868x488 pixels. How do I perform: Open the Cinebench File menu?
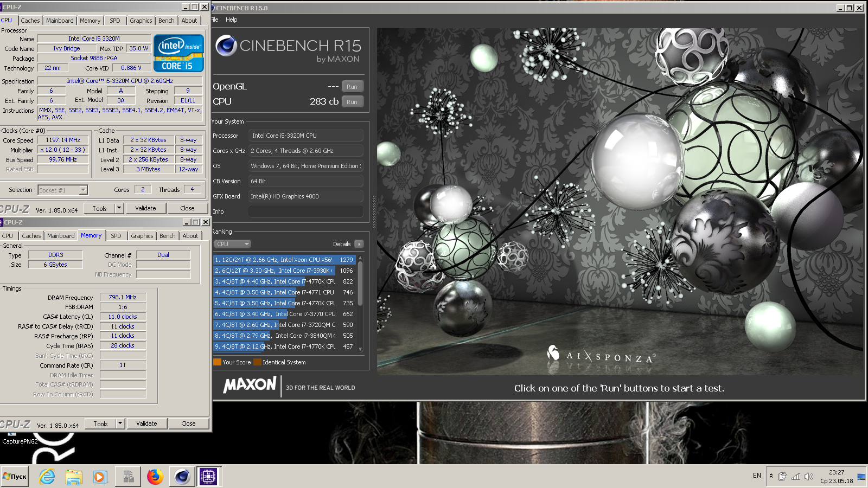(215, 20)
